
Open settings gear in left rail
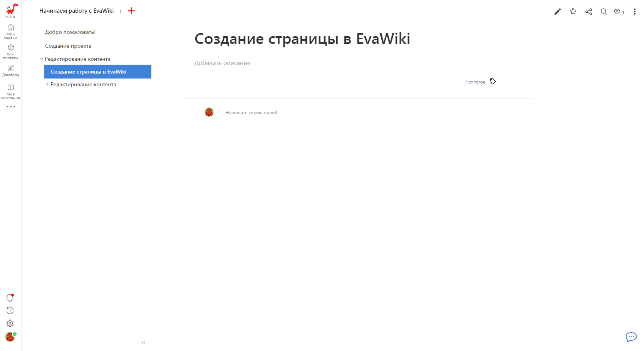(x=10, y=323)
